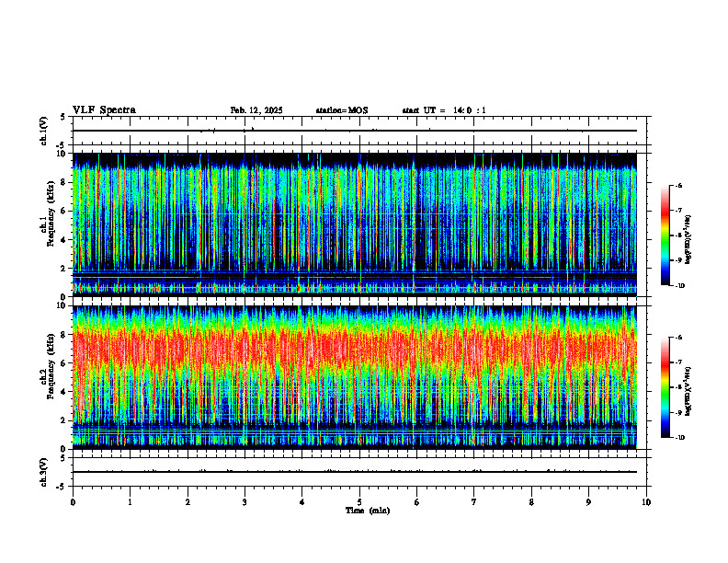Click the "5" tick on ch.1(V) axis

64,117
